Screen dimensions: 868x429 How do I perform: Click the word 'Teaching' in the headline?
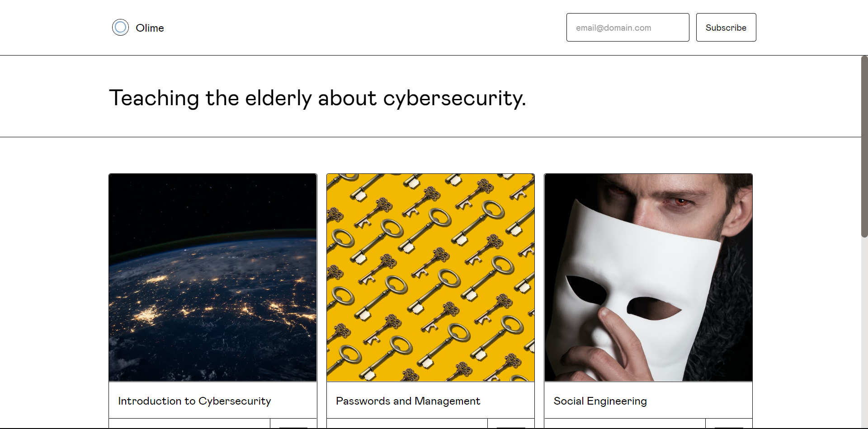click(154, 98)
